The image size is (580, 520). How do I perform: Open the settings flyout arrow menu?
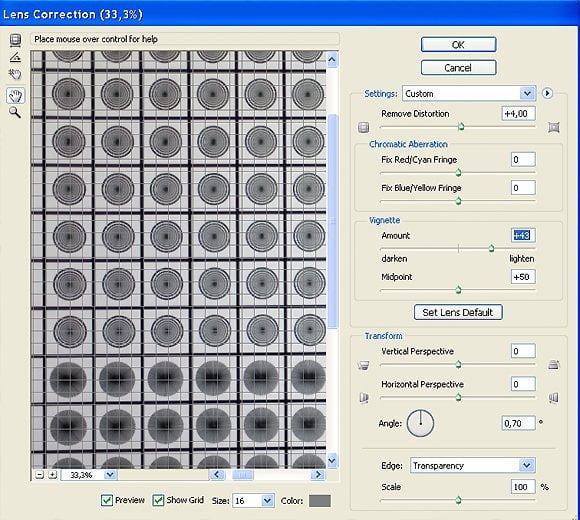click(x=547, y=93)
